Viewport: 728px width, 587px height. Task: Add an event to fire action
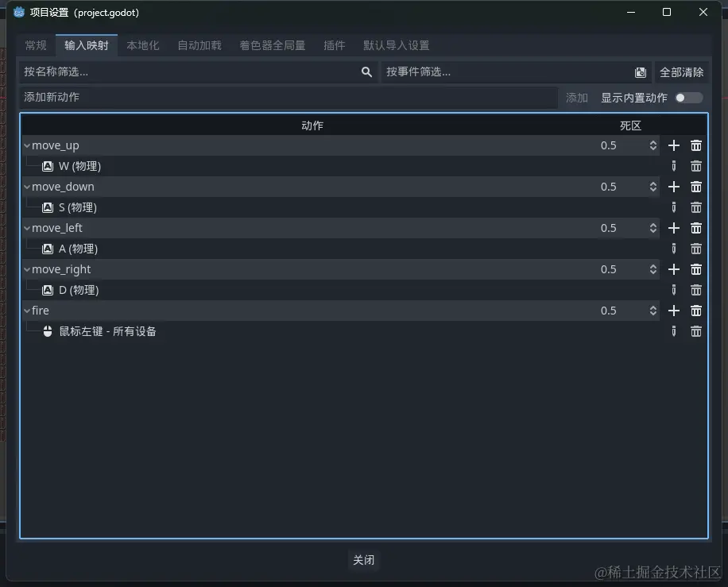pos(674,311)
